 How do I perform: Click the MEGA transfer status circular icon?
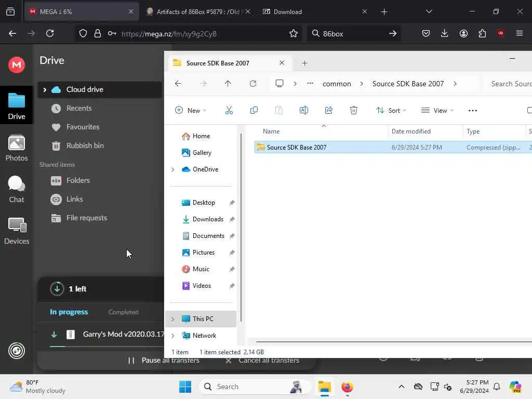pos(16,351)
